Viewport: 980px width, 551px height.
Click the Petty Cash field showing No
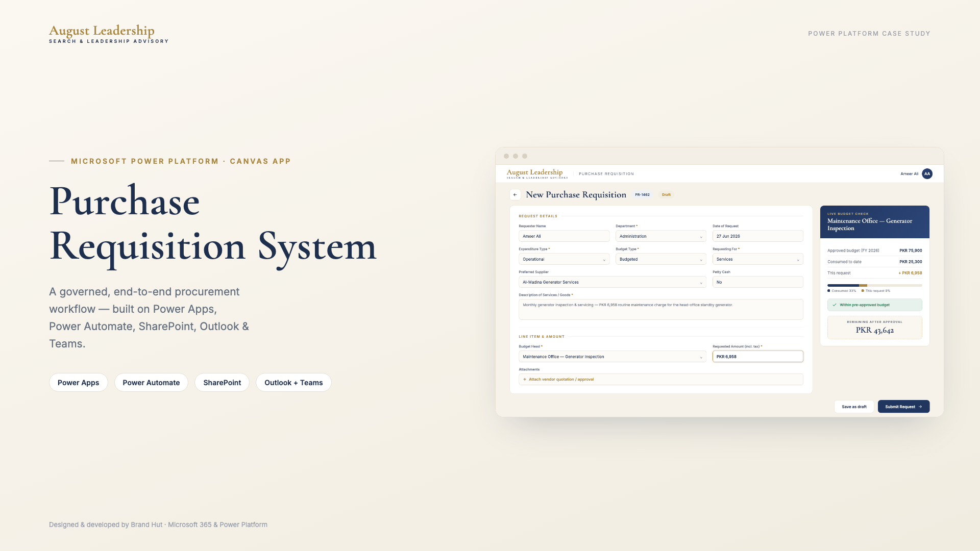click(x=757, y=282)
